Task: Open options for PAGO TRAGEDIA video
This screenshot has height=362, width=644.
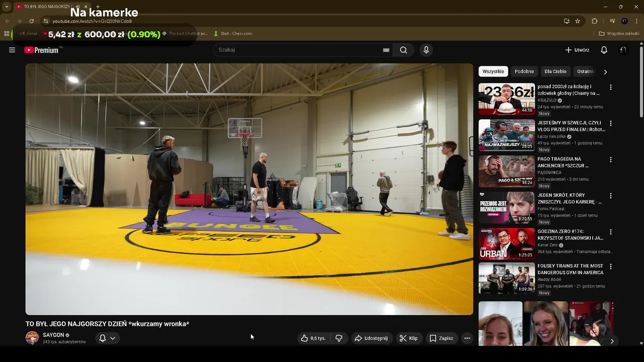Action: pyautogui.click(x=611, y=159)
